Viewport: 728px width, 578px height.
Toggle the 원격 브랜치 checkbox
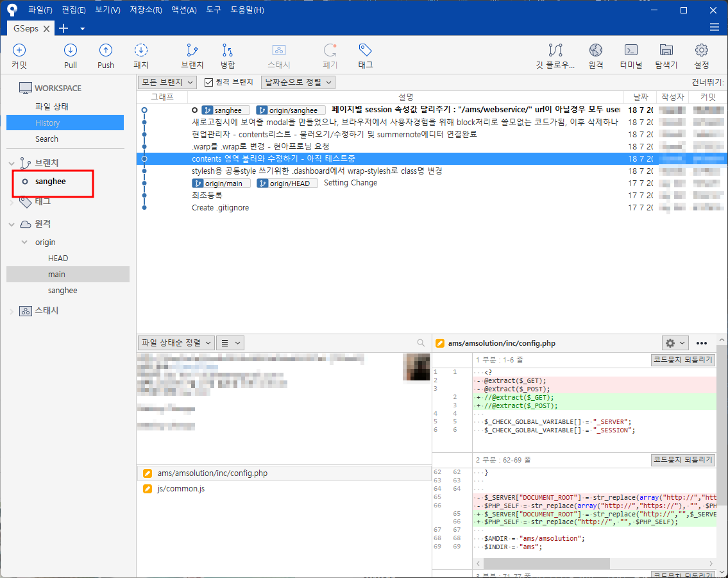coord(209,82)
